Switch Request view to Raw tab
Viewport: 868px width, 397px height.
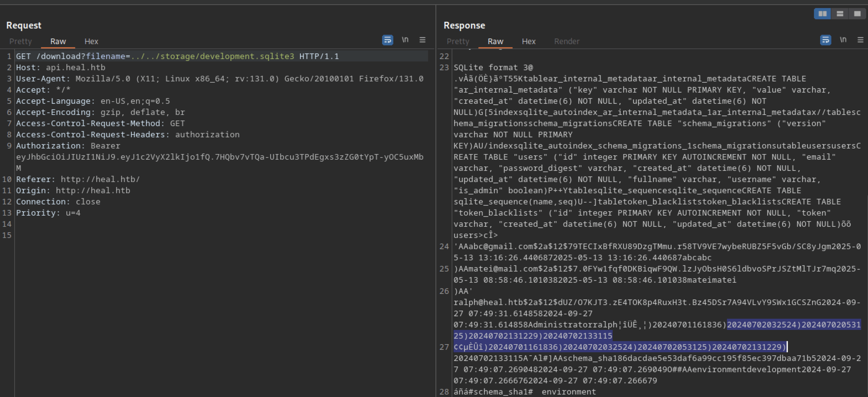pyautogui.click(x=58, y=41)
